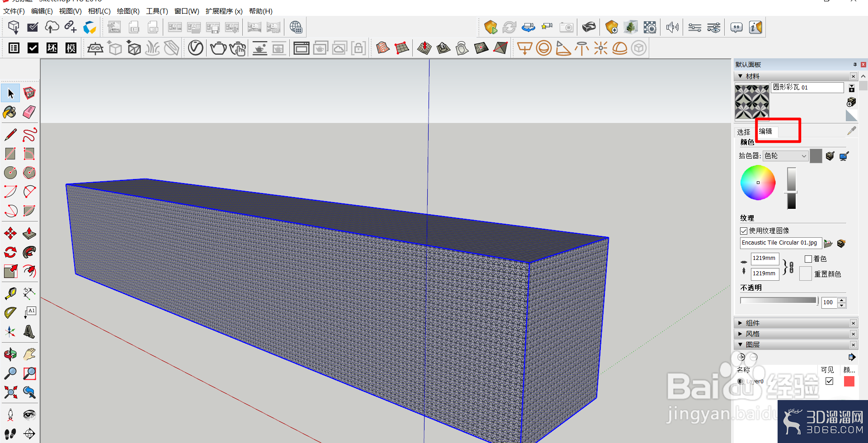
Task: Open the Camera menu
Action: [99, 11]
